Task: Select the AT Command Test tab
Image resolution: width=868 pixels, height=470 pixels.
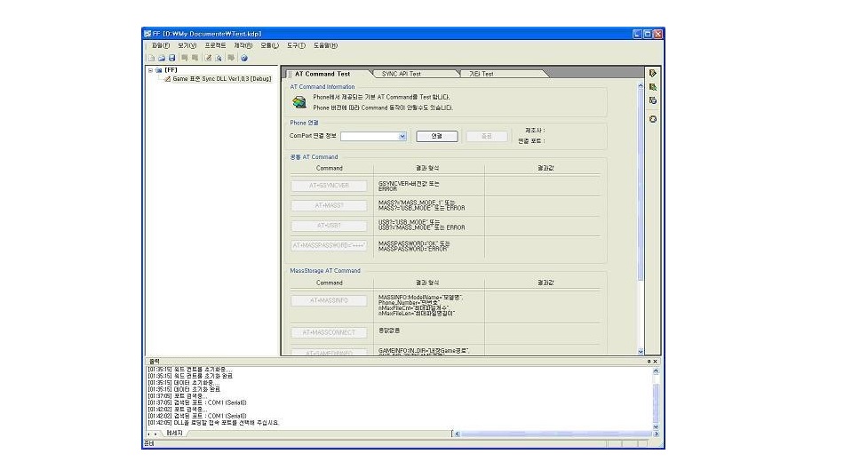Action: click(323, 74)
